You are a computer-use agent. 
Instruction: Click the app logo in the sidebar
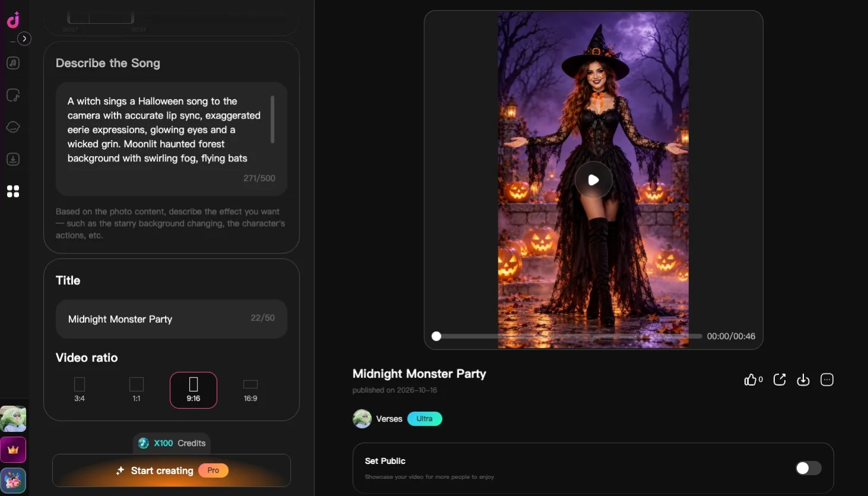point(13,20)
